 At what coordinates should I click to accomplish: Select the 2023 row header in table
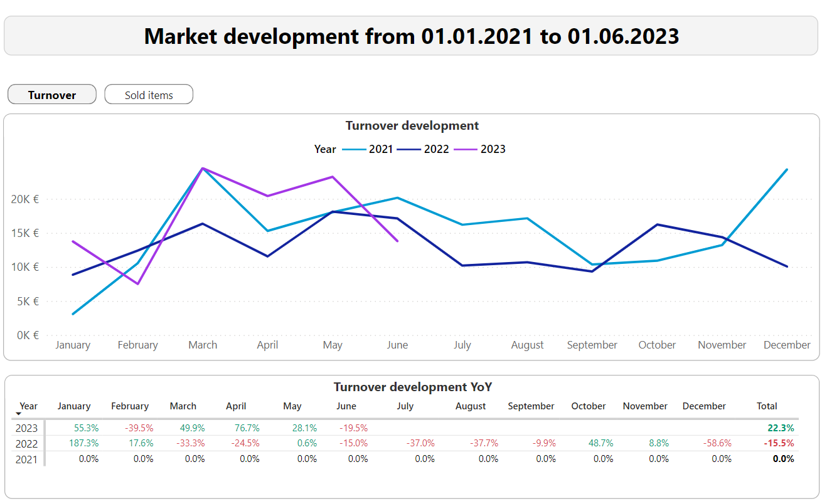coord(27,429)
